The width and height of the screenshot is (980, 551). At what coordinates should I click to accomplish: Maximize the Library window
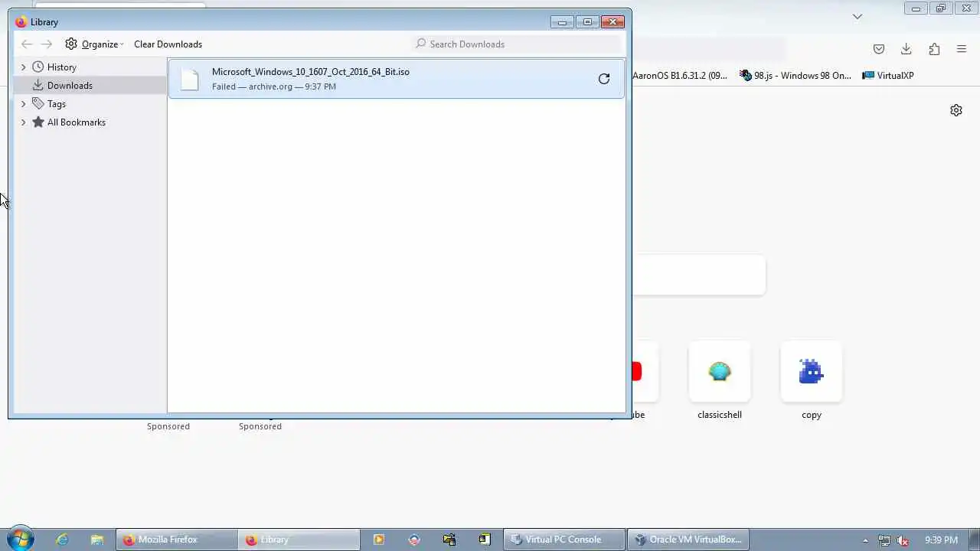587,22
